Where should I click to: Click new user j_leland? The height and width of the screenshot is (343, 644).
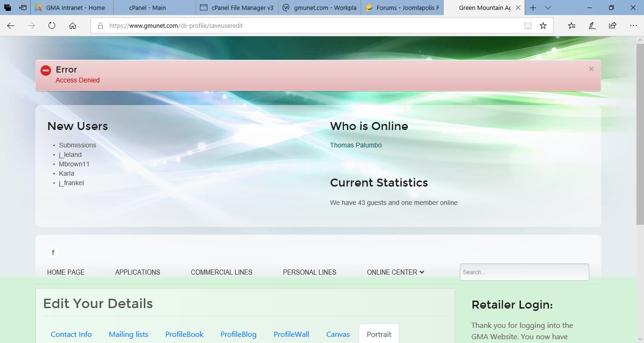(70, 155)
